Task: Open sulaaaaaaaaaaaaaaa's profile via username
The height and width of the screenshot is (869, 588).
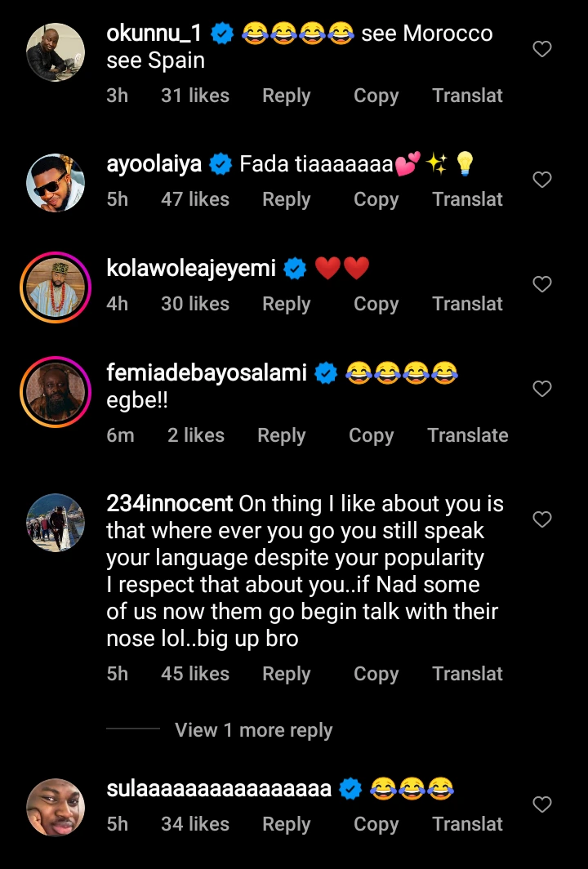Action: 219,789
